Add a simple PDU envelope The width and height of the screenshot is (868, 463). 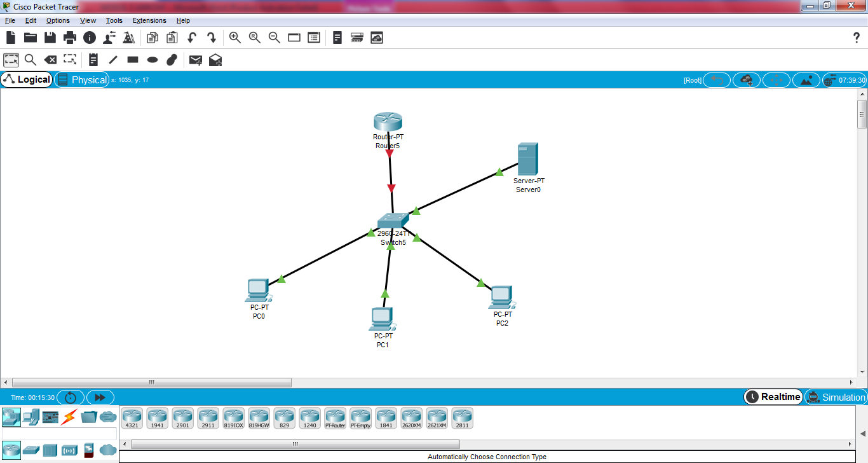click(196, 60)
